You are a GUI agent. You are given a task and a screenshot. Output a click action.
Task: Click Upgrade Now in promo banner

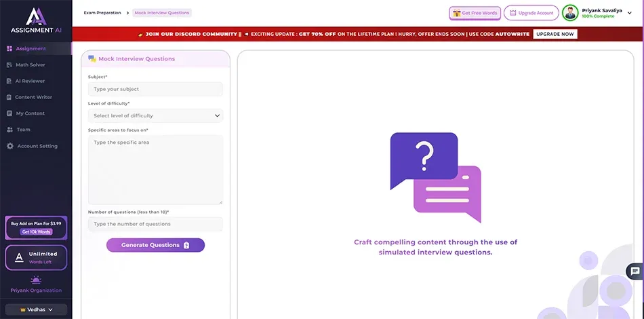[x=555, y=34]
